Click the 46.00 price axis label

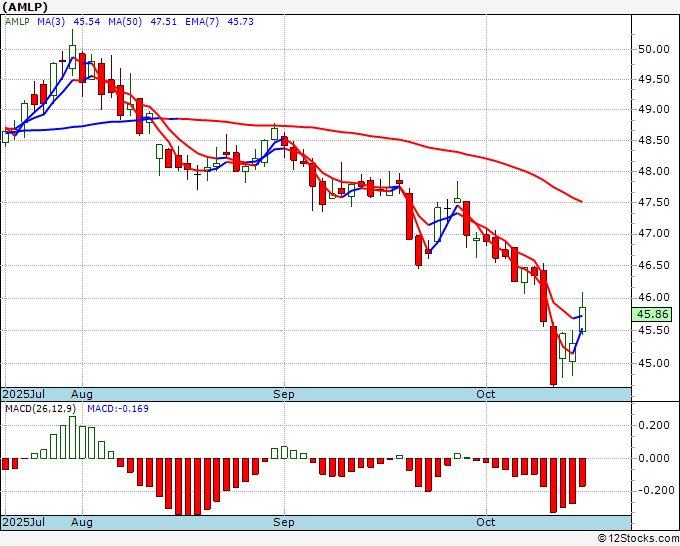654,298
